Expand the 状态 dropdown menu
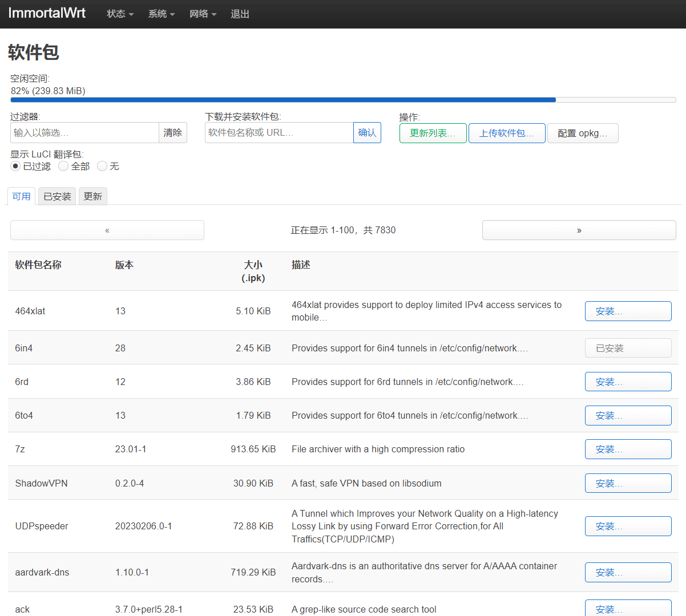Image resolution: width=686 pixels, height=616 pixels. [120, 14]
